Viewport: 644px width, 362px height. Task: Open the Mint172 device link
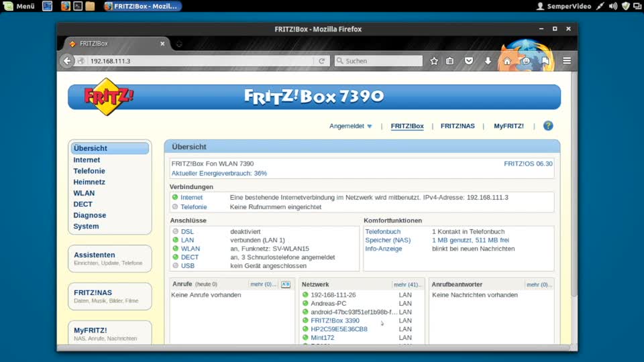(x=322, y=338)
